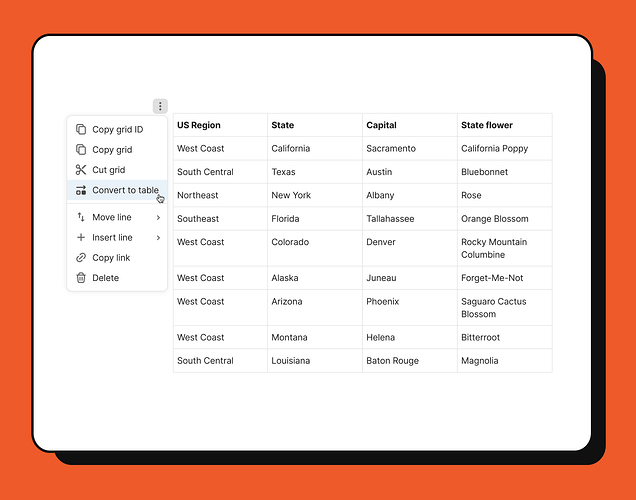636x500 pixels.
Task: Select the Colorado cell
Action: coord(315,248)
